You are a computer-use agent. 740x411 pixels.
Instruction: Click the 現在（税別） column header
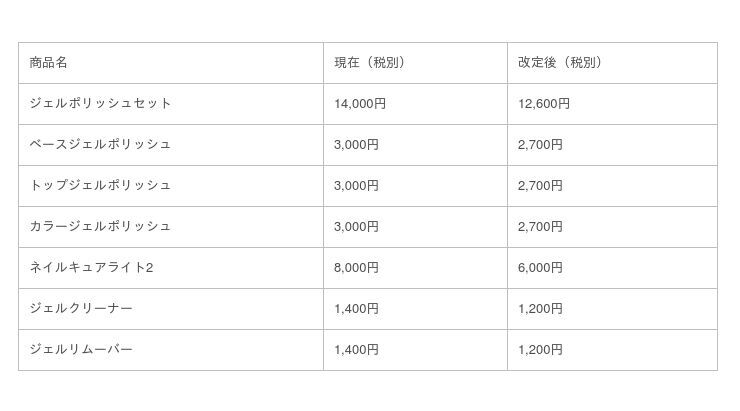pos(369,63)
